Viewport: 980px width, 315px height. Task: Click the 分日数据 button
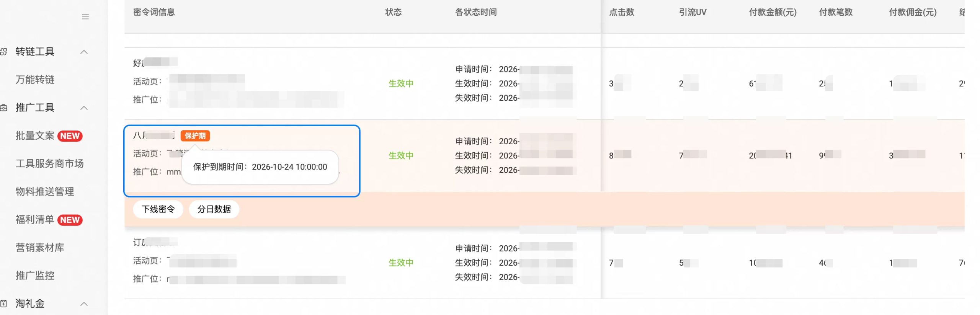[x=214, y=209]
